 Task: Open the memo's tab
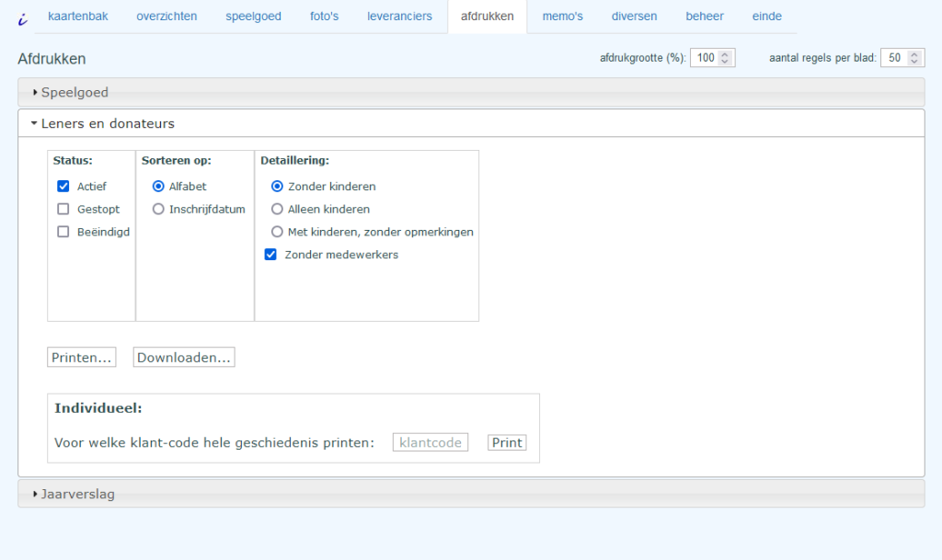click(x=562, y=17)
